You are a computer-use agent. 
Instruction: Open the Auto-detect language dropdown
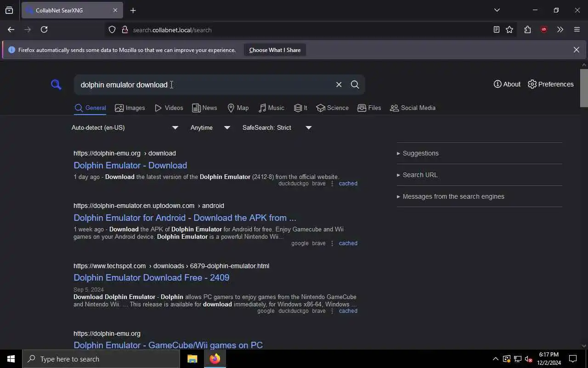[x=125, y=127]
